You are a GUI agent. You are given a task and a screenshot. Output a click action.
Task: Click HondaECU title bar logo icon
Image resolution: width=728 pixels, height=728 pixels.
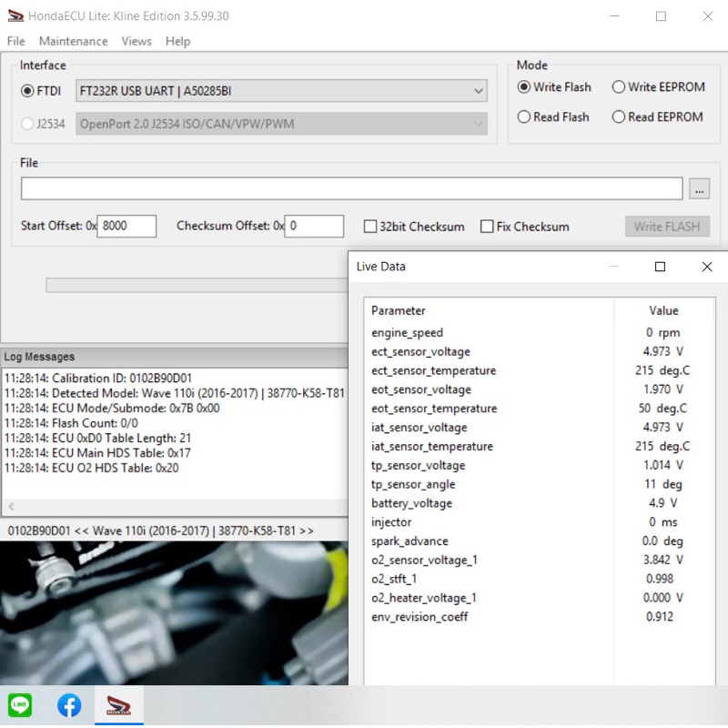[15, 15]
